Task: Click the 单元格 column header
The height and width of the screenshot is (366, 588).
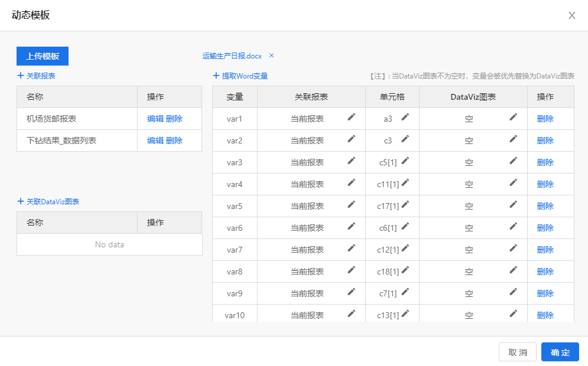Action: (x=392, y=97)
